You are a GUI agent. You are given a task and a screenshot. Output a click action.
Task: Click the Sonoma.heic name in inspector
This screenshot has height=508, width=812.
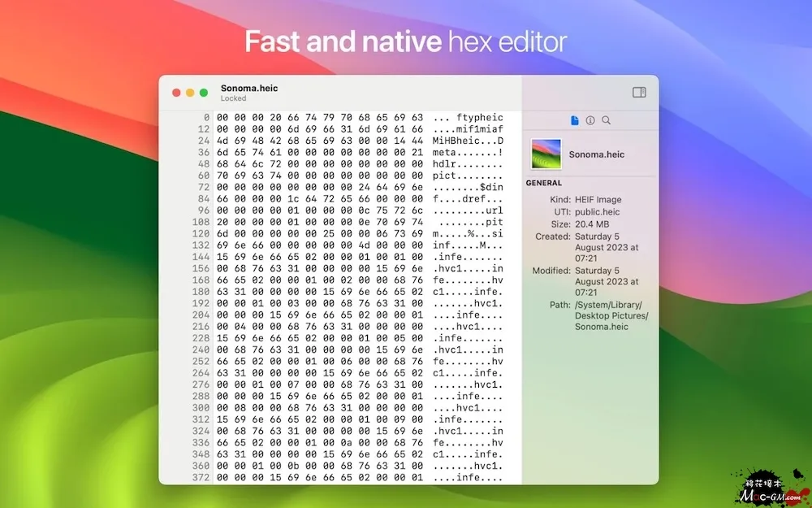coord(597,154)
